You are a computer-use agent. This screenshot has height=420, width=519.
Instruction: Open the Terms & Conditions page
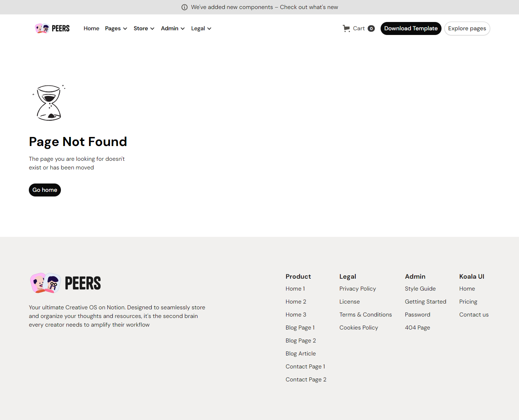[x=365, y=314]
